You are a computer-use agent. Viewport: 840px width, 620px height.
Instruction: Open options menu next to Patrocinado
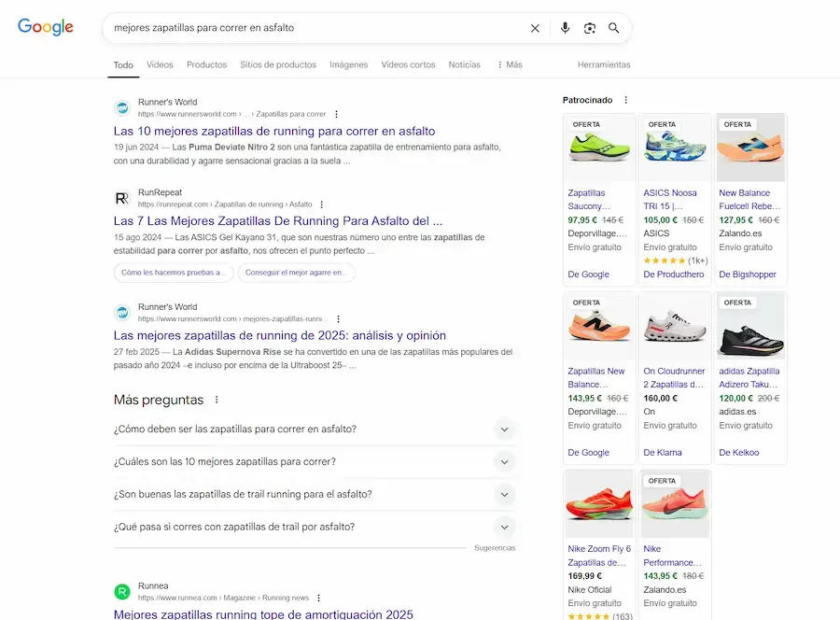click(x=625, y=100)
